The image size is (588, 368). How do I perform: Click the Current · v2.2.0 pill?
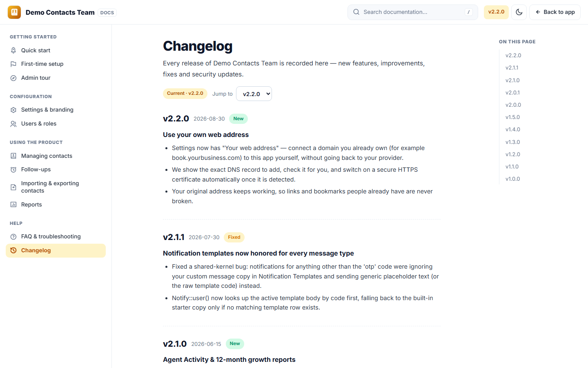pyautogui.click(x=185, y=94)
